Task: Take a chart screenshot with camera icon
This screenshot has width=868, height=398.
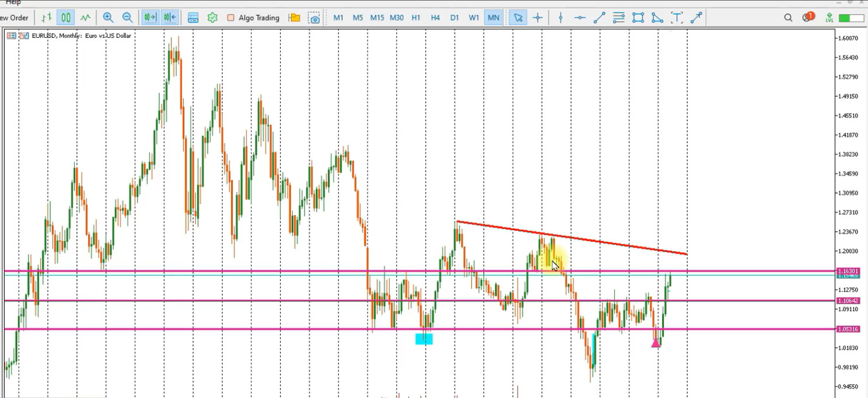Action: [x=314, y=18]
